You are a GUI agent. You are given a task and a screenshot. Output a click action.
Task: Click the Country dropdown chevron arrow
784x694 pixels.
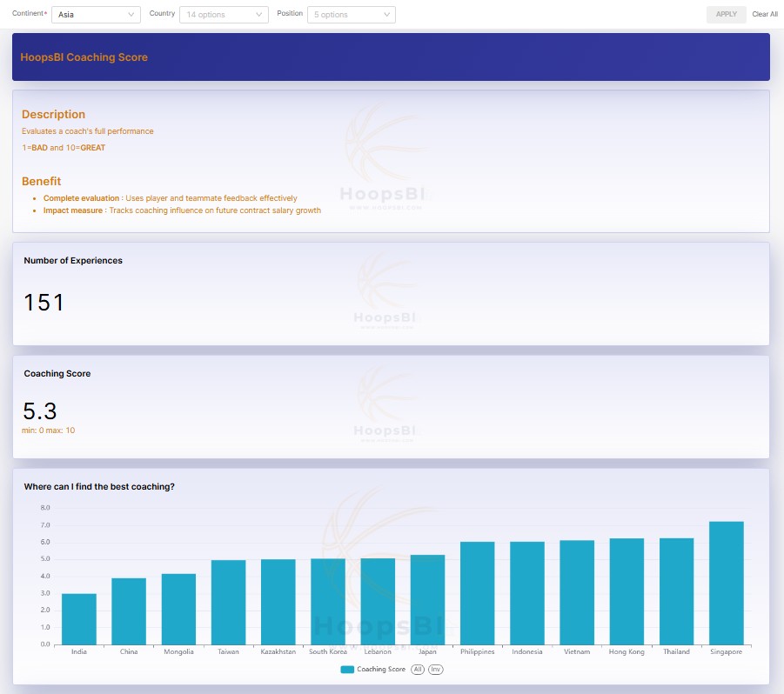tap(259, 15)
